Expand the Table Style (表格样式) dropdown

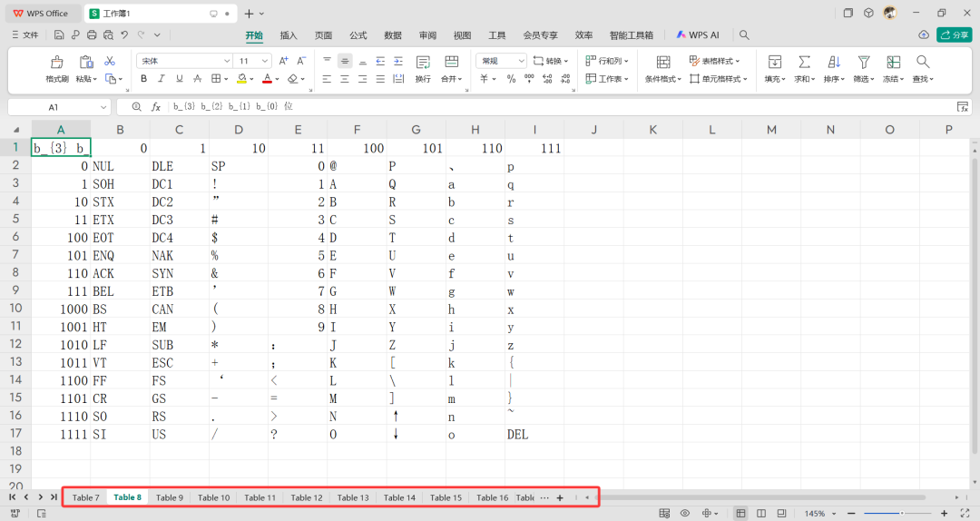coord(720,61)
